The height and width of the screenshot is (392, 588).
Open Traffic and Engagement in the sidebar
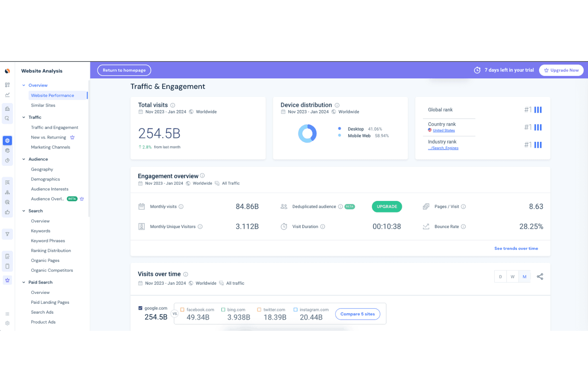pyautogui.click(x=55, y=127)
